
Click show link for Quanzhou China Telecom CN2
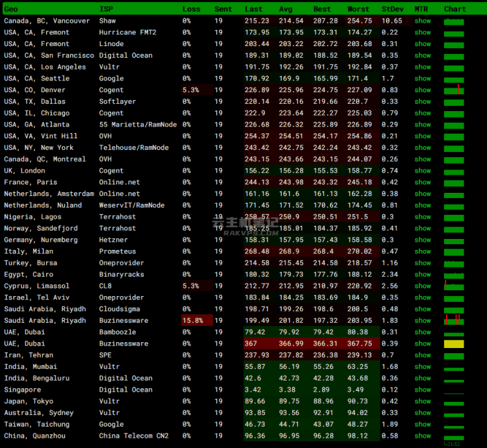pos(423,436)
